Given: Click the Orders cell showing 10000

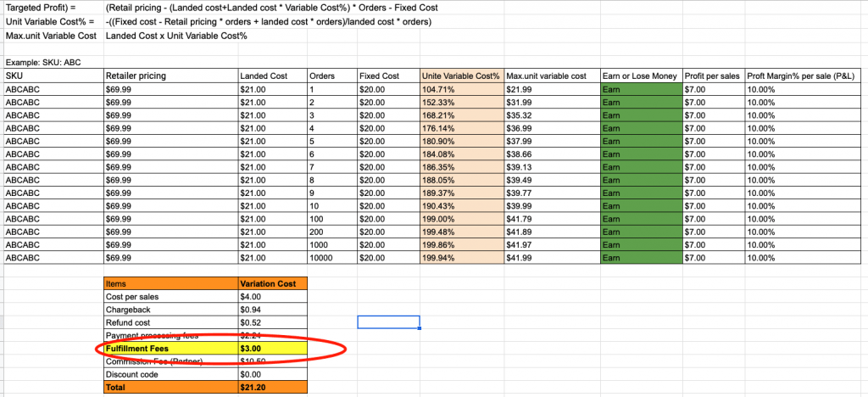Looking at the screenshot, I should click(x=331, y=258).
